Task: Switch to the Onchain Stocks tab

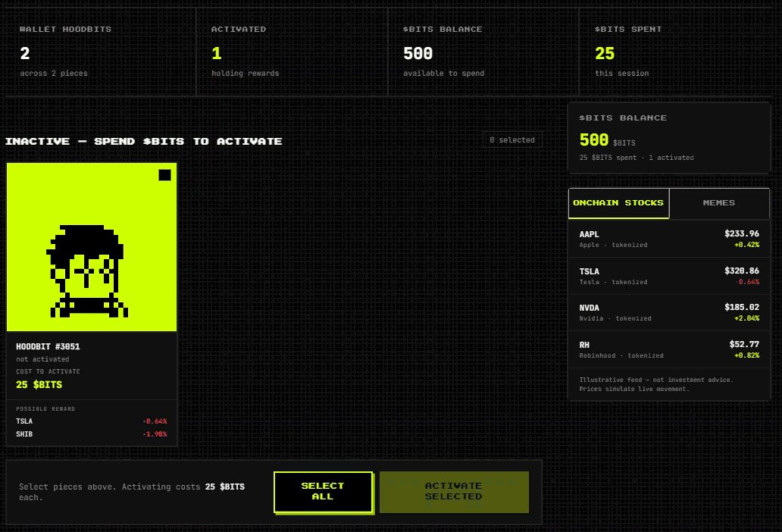Action: coord(618,203)
